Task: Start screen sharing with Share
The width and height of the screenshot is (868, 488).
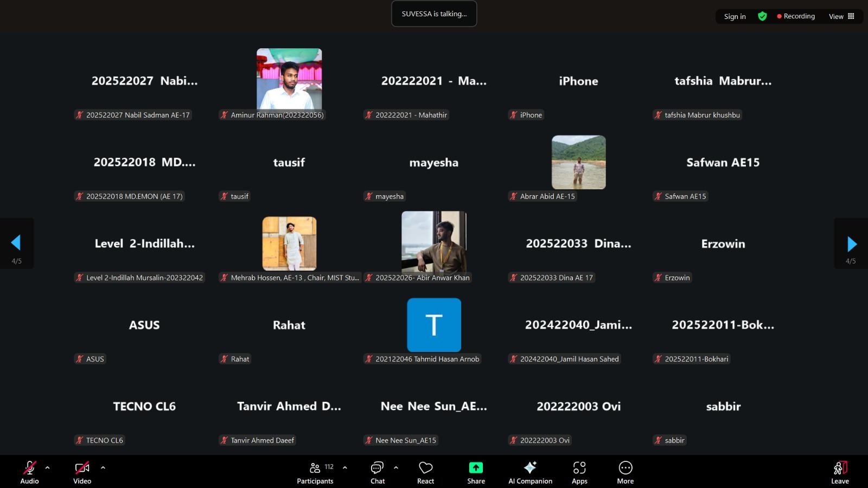Action: pyautogui.click(x=476, y=472)
